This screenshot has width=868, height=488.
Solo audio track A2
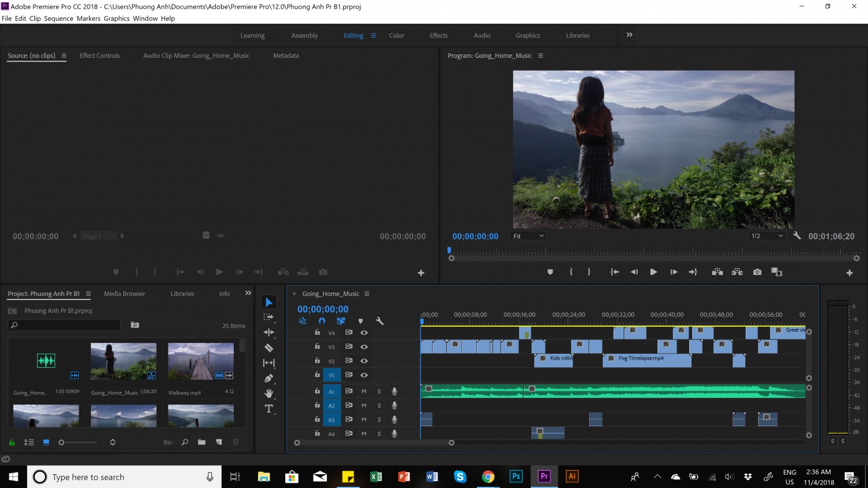[380, 405]
